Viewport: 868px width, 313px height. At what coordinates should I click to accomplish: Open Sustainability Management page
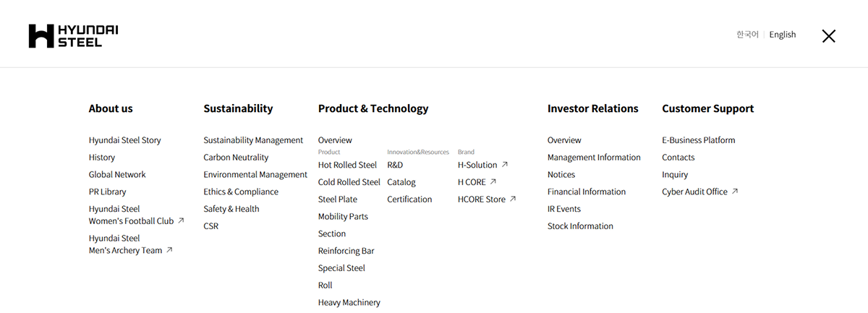tap(253, 140)
